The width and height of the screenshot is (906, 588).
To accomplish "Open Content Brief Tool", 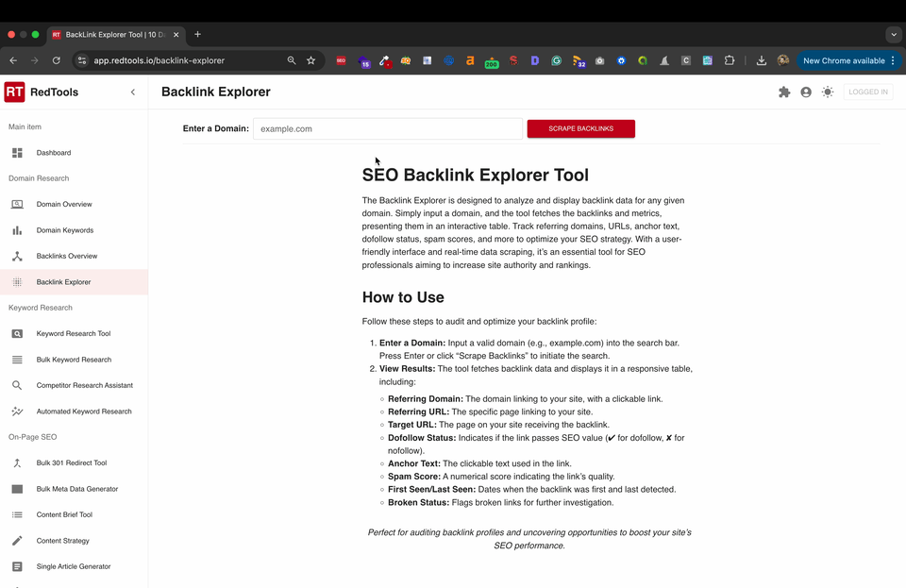I will click(74, 514).
